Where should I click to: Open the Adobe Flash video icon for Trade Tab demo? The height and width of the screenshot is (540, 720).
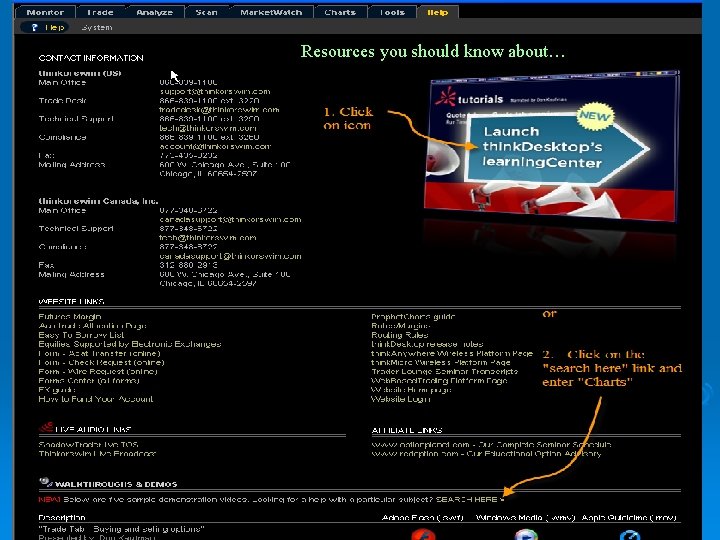click(x=423, y=535)
